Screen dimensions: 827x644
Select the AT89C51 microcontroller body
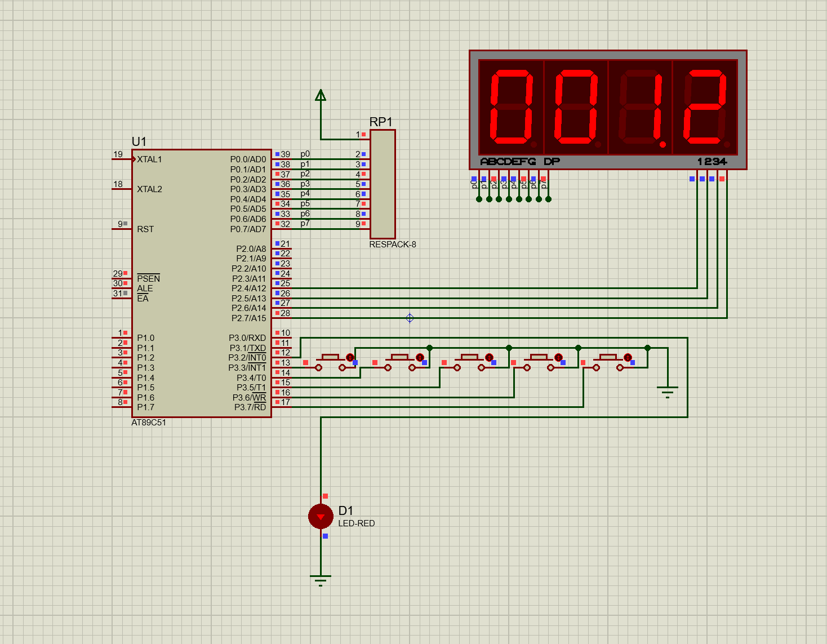click(202, 283)
